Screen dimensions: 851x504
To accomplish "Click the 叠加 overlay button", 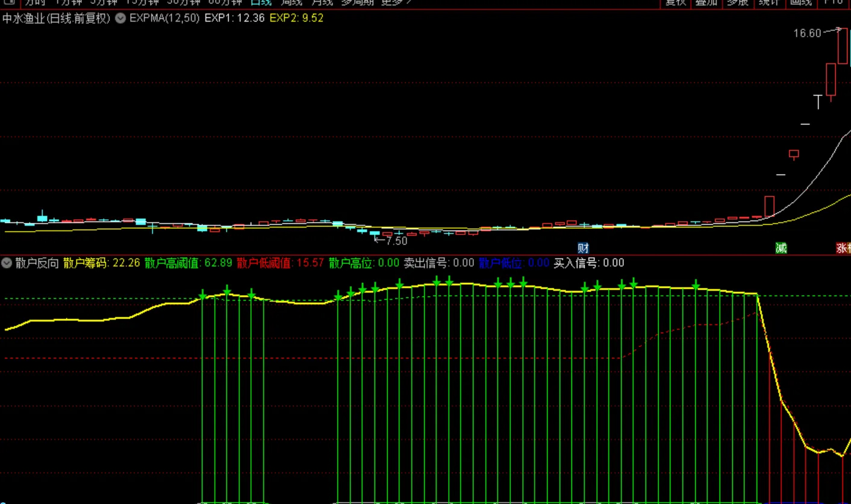I will (x=706, y=2).
